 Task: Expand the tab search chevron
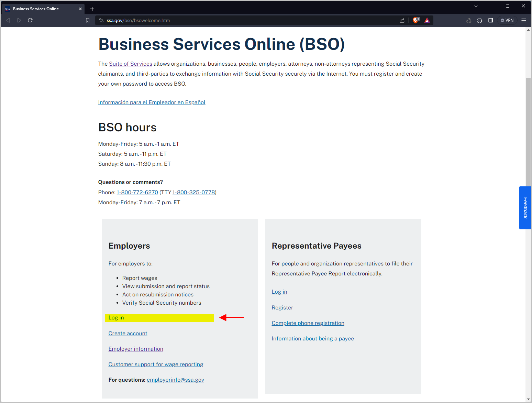tap(476, 6)
